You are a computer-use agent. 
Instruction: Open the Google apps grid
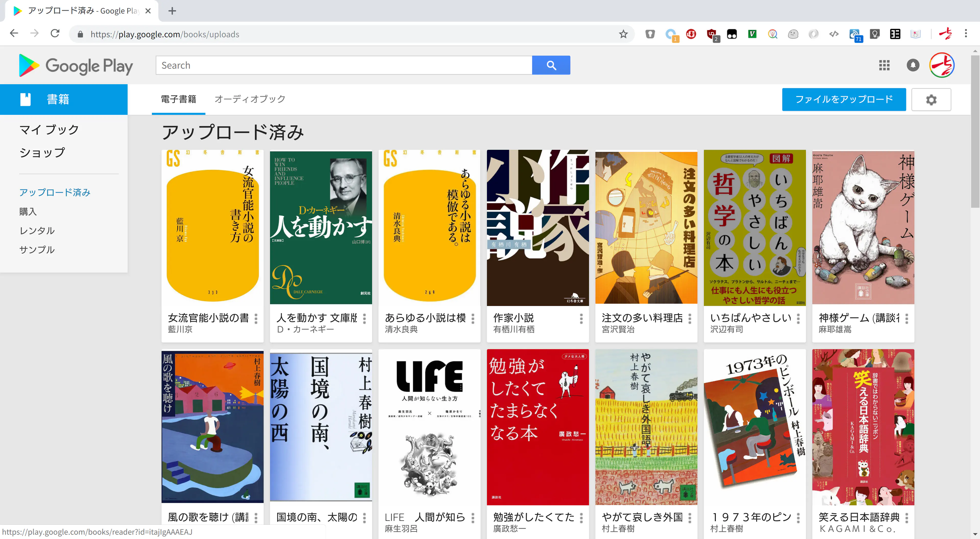tap(884, 65)
